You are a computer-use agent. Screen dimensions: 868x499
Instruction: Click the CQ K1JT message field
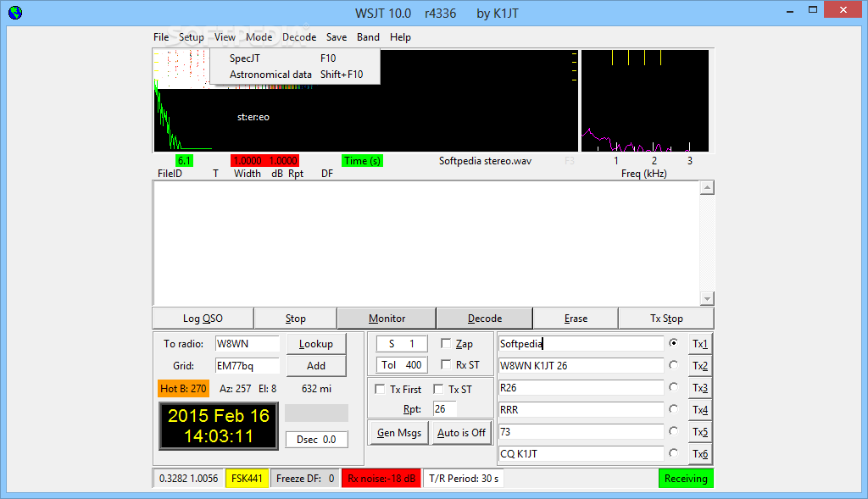tap(581, 453)
